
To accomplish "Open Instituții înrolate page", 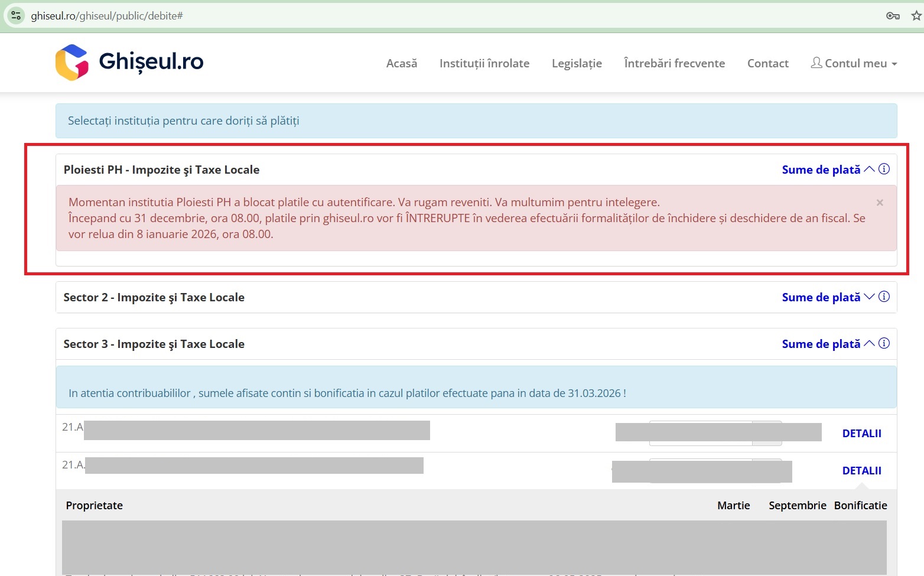I will pyautogui.click(x=484, y=63).
